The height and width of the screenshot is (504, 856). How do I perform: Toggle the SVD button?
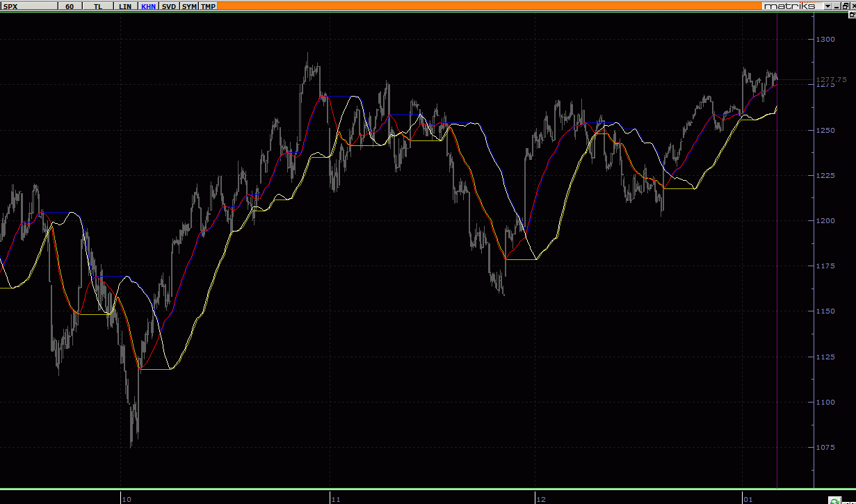pos(169,6)
